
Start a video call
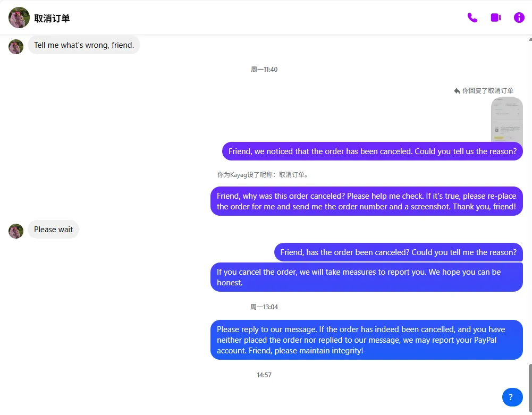[496, 18]
